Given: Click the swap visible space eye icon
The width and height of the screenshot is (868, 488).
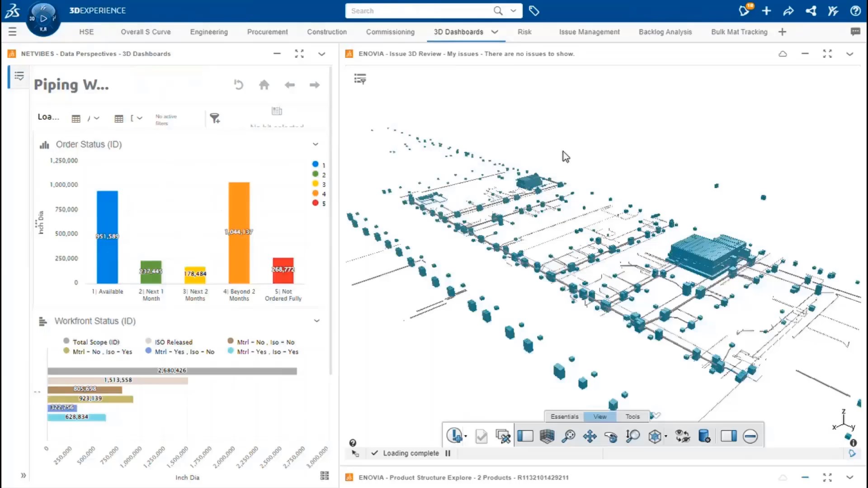Looking at the screenshot, I should [682, 436].
